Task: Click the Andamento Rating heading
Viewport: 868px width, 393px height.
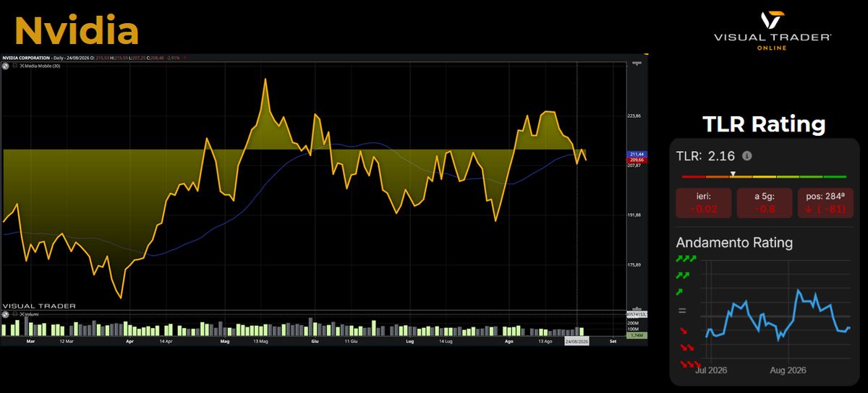Action: [x=734, y=242]
